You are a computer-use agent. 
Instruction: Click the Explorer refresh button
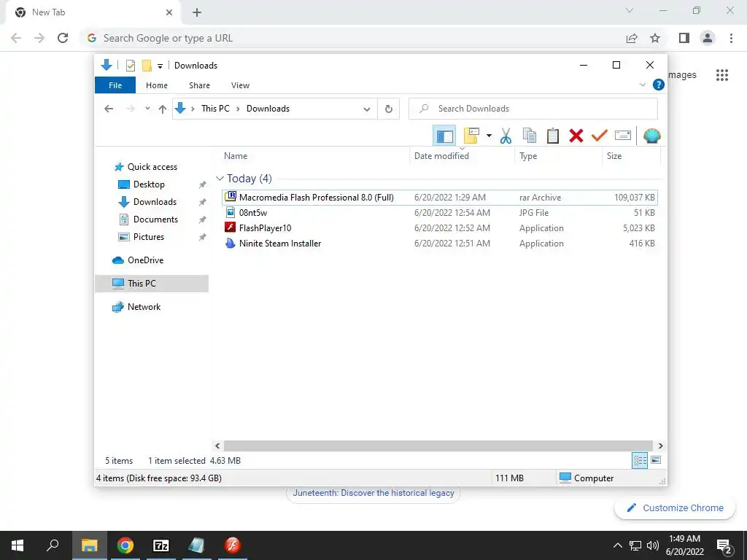point(389,109)
